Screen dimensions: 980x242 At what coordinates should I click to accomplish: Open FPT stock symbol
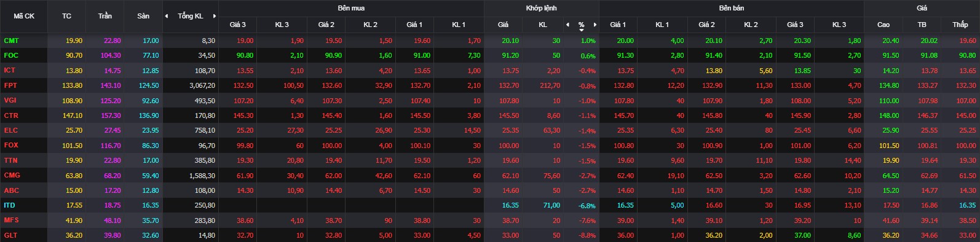click(x=11, y=85)
